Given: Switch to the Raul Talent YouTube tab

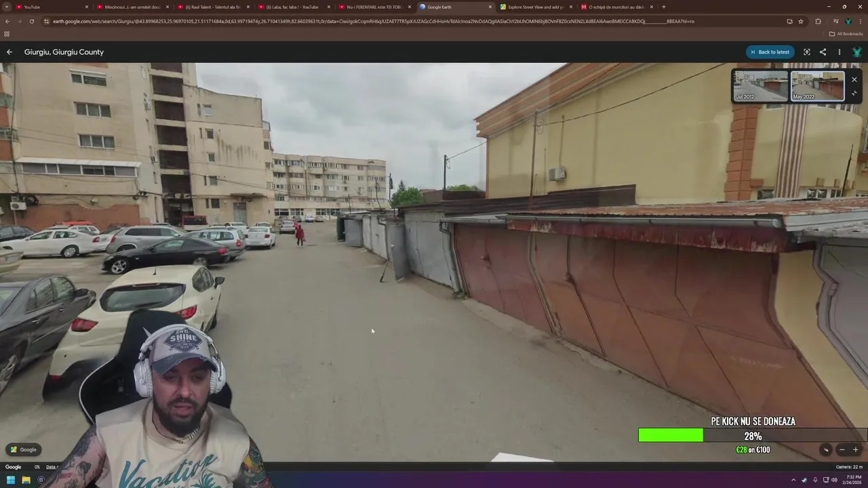Looking at the screenshot, I should click(x=212, y=7).
